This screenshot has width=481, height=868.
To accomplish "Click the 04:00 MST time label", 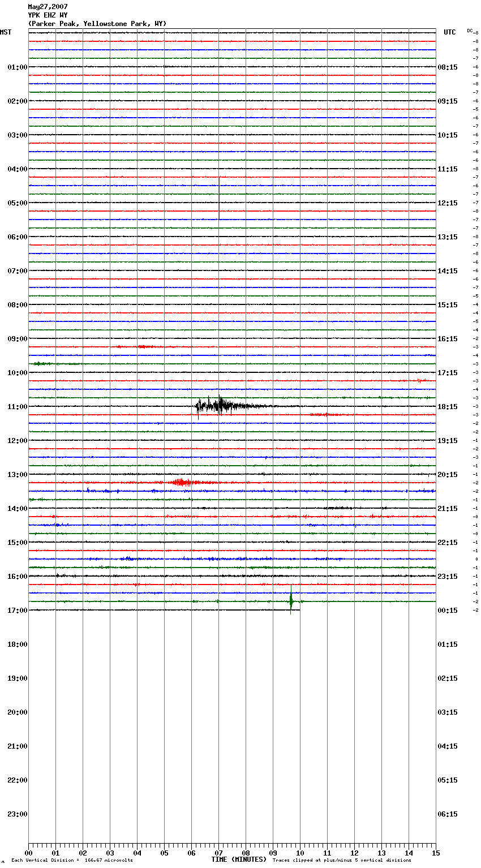I will coord(18,169).
